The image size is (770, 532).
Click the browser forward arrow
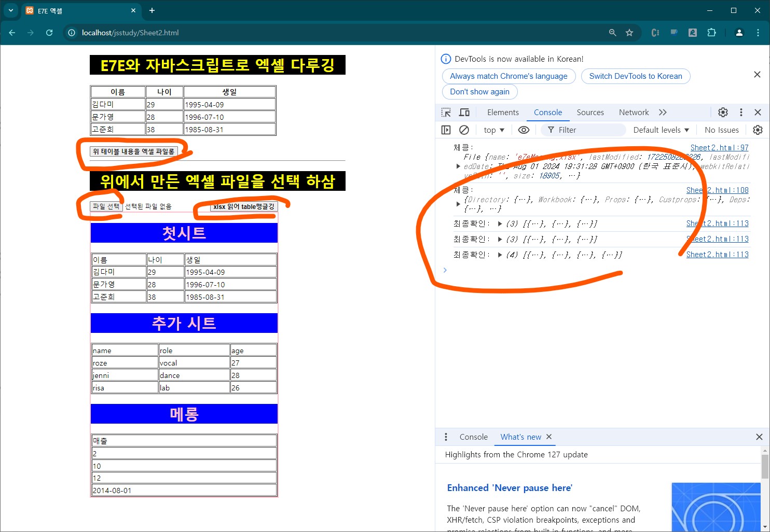[x=31, y=33]
